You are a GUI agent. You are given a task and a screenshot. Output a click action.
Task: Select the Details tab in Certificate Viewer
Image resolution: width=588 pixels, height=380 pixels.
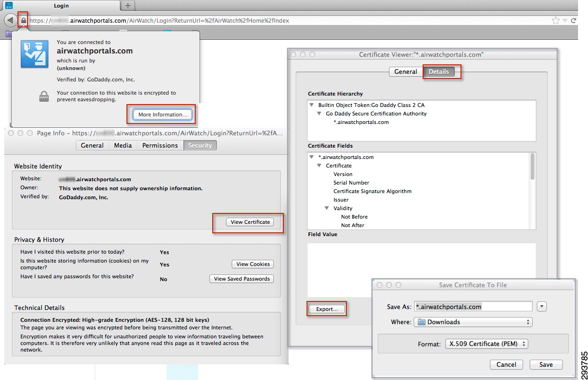coord(439,71)
